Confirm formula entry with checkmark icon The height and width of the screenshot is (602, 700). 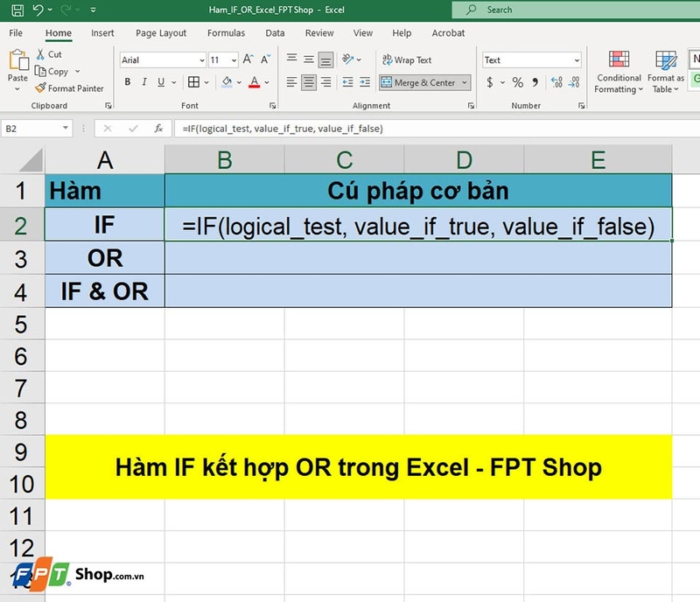(133, 129)
